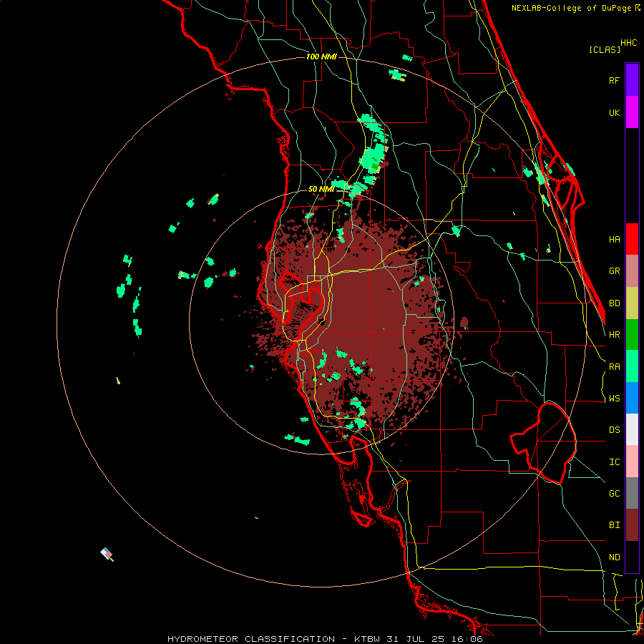Click the [CLAS] text above the legend
Viewport: 644px width, 644px height.
click(605, 50)
